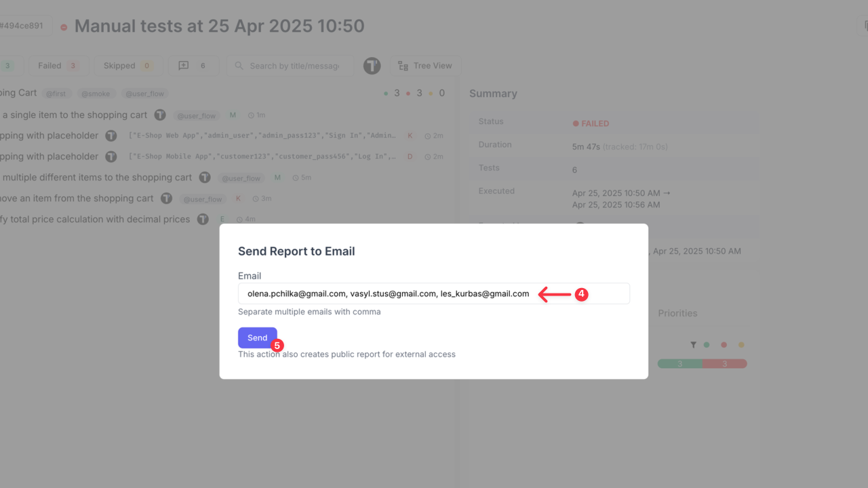
Task: Open the Tree View
Action: coord(425,65)
